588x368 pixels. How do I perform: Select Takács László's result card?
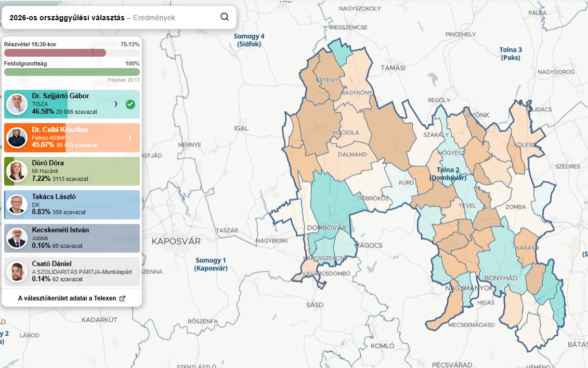(x=72, y=204)
